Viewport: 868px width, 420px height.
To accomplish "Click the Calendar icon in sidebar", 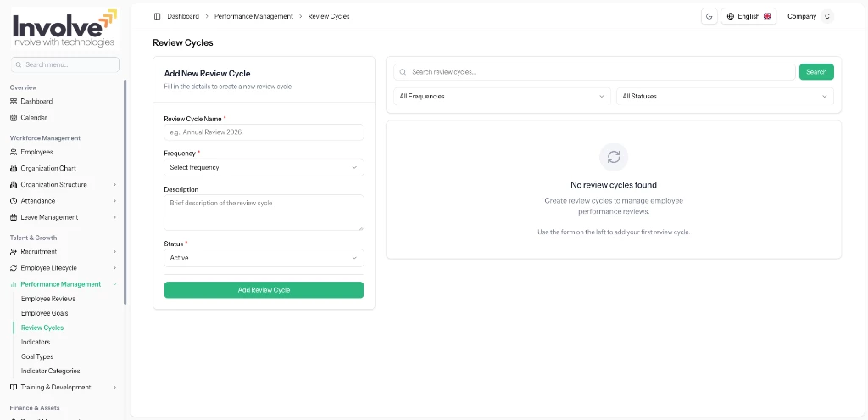I will click(x=14, y=117).
